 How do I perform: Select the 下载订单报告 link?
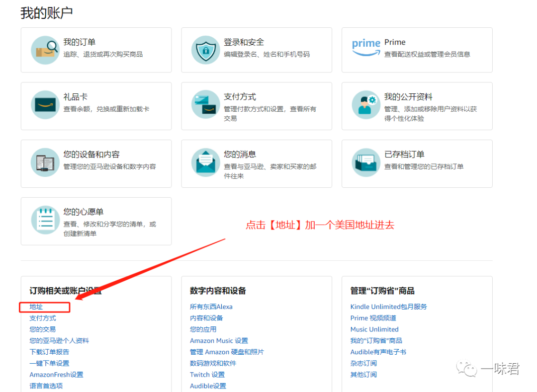pyautogui.click(x=49, y=352)
